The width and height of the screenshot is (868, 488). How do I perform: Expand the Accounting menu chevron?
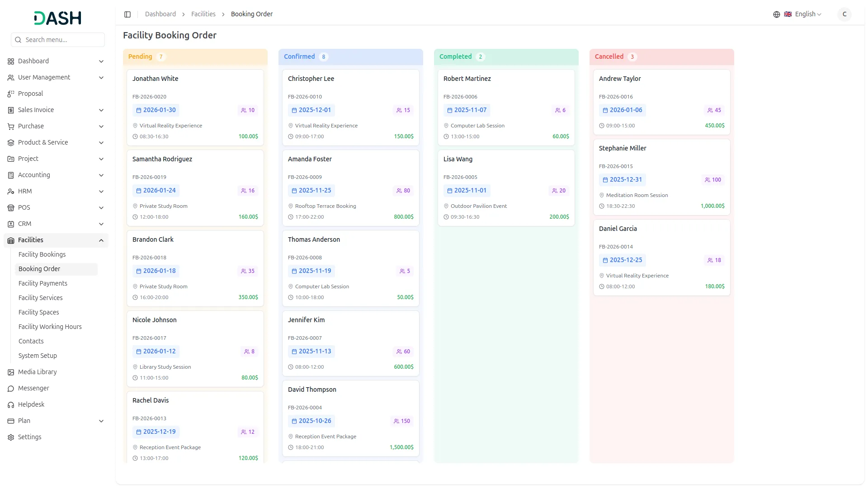click(101, 175)
